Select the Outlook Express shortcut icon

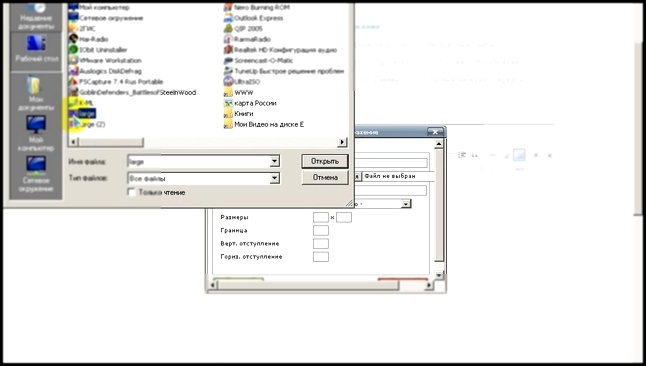[x=228, y=18]
